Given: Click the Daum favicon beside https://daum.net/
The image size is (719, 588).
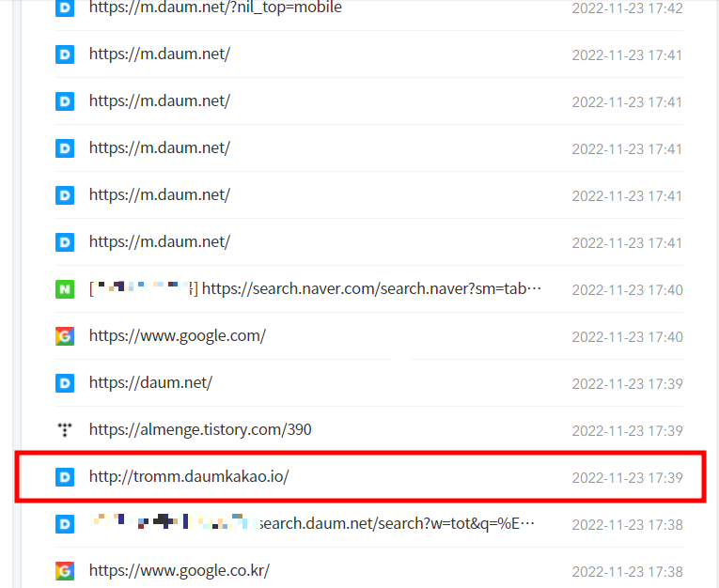Looking at the screenshot, I should pos(65,383).
